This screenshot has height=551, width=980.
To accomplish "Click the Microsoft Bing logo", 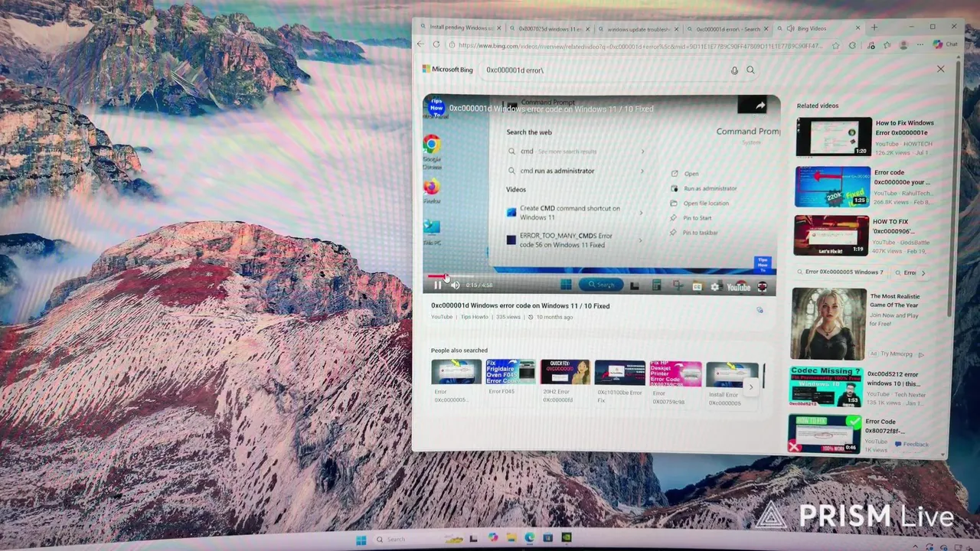I will (x=448, y=70).
